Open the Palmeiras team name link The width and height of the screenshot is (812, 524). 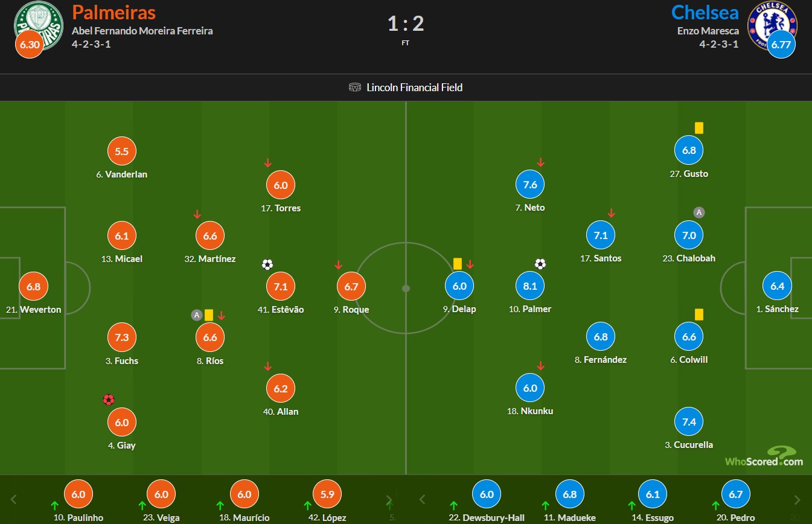click(x=113, y=12)
